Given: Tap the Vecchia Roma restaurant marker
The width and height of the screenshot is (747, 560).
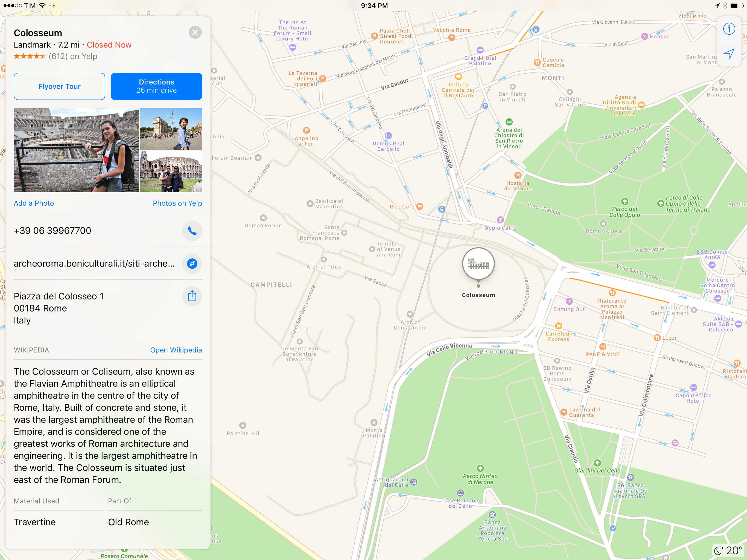Looking at the screenshot, I should [x=452, y=37].
